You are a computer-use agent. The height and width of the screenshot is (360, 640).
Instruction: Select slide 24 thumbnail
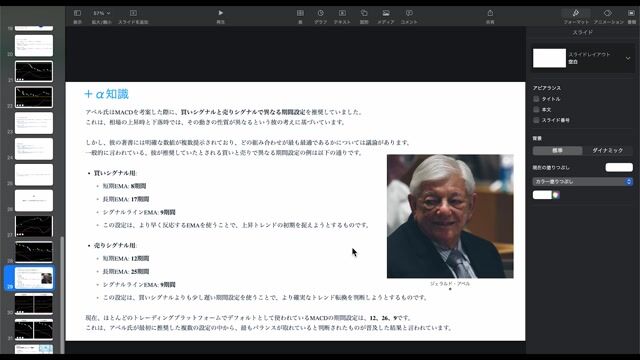[x=34, y=149]
